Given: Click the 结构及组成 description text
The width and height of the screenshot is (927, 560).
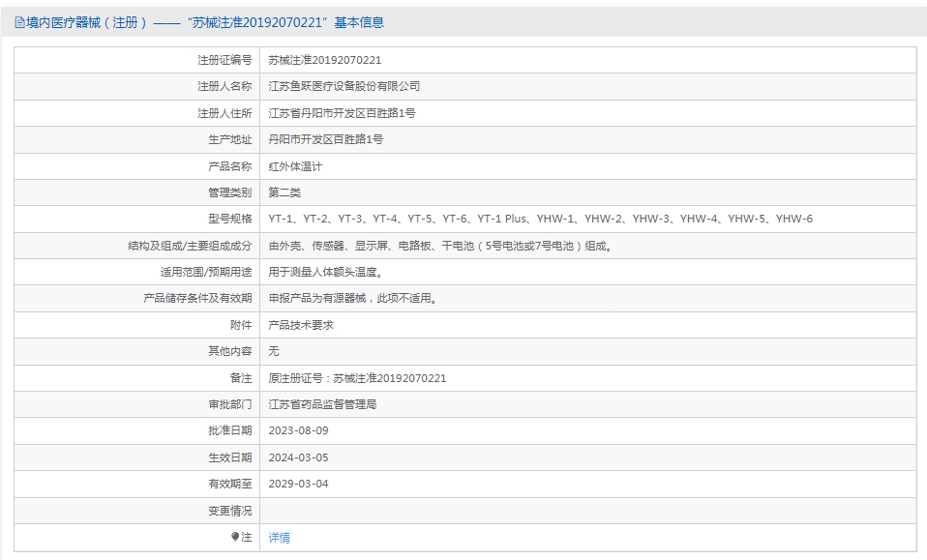Looking at the screenshot, I should click(x=440, y=246).
